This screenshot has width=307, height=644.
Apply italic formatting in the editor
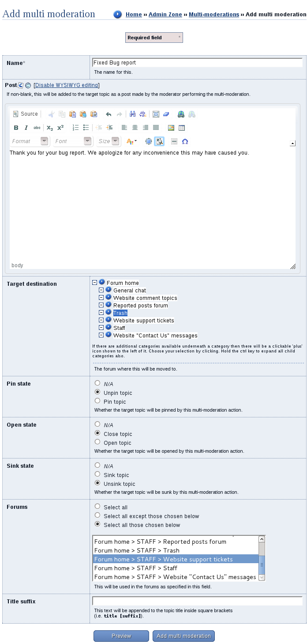(x=26, y=128)
